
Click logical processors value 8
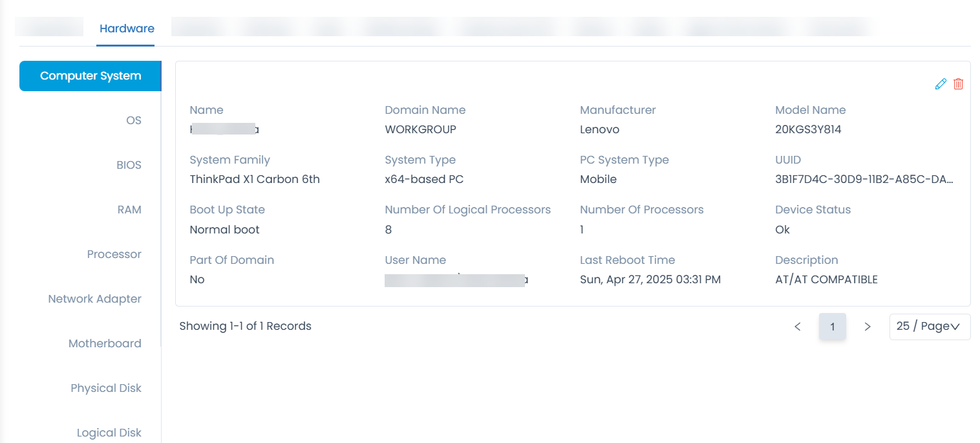(388, 230)
